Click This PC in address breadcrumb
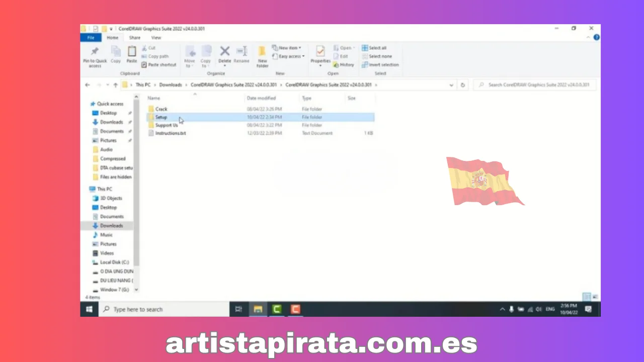 pos(143,85)
